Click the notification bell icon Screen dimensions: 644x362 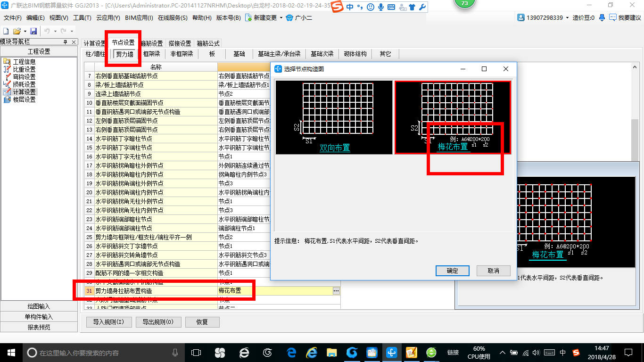(602, 17)
